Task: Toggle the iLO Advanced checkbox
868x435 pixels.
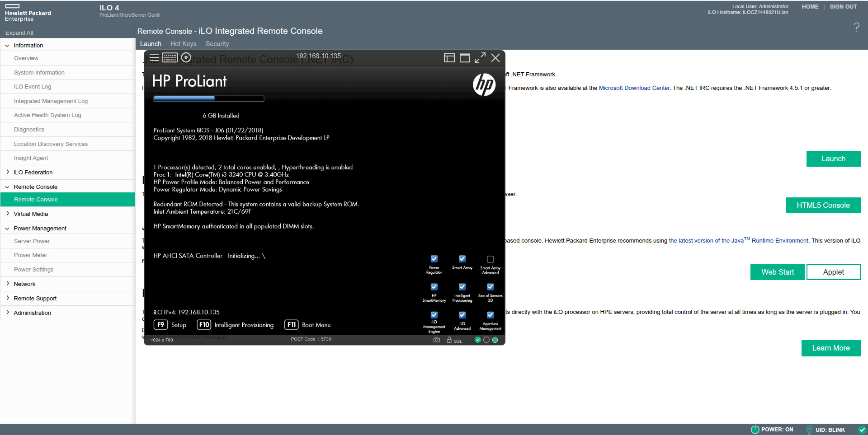Action: 462,315
